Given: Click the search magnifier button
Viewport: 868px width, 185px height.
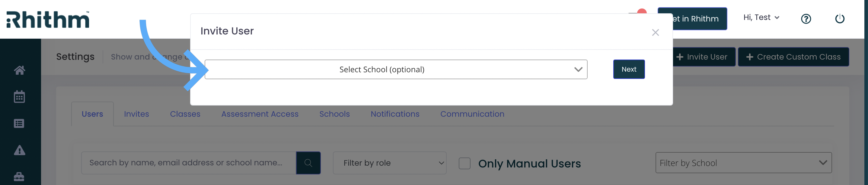Looking at the screenshot, I should (308, 163).
